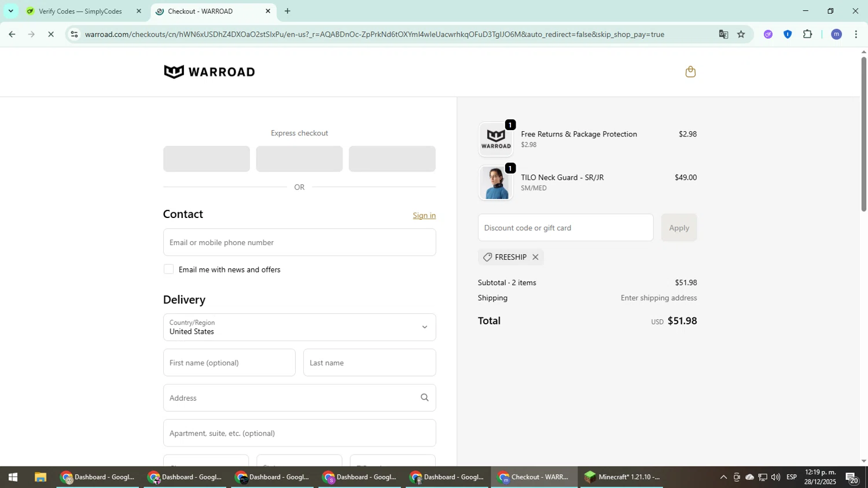Click the address bar URL
Viewport: 868px width, 488px height.
tap(374, 34)
